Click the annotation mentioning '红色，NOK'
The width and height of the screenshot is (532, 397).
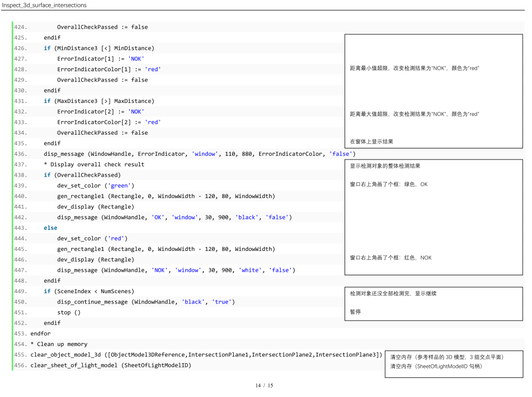point(390,258)
